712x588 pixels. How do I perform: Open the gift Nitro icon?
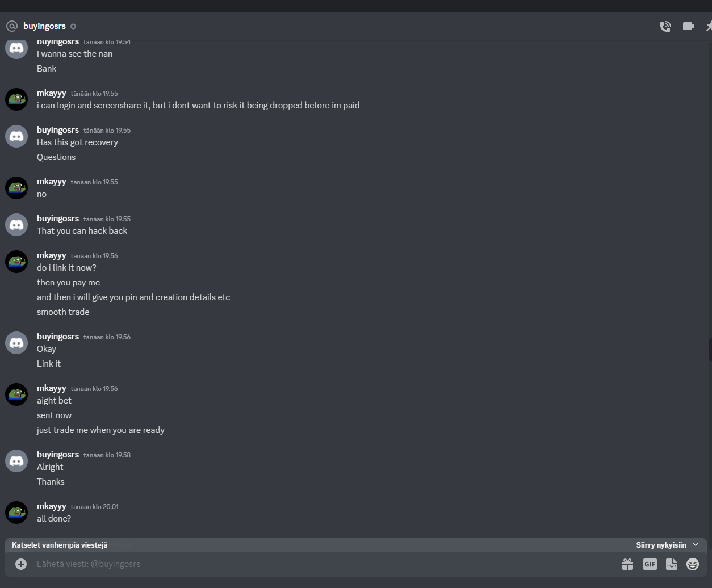[627, 564]
